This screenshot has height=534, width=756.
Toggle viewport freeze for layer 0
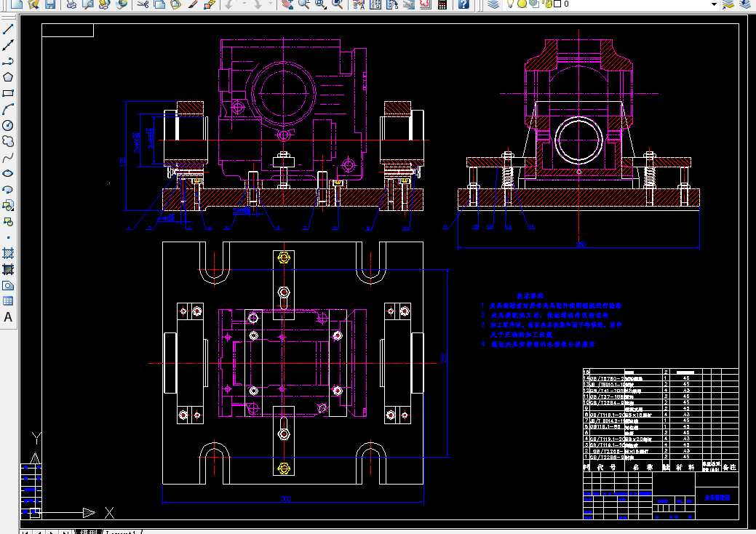point(534,4)
